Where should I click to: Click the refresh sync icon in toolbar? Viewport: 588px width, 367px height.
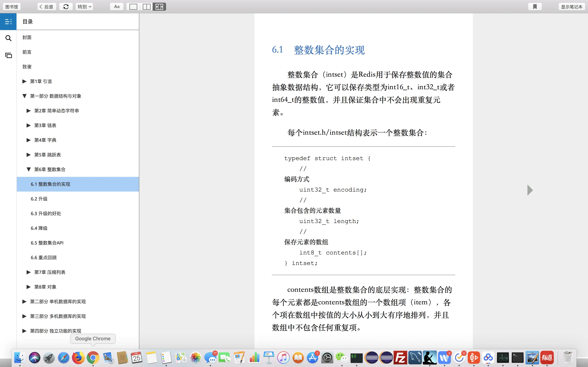tap(66, 7)
